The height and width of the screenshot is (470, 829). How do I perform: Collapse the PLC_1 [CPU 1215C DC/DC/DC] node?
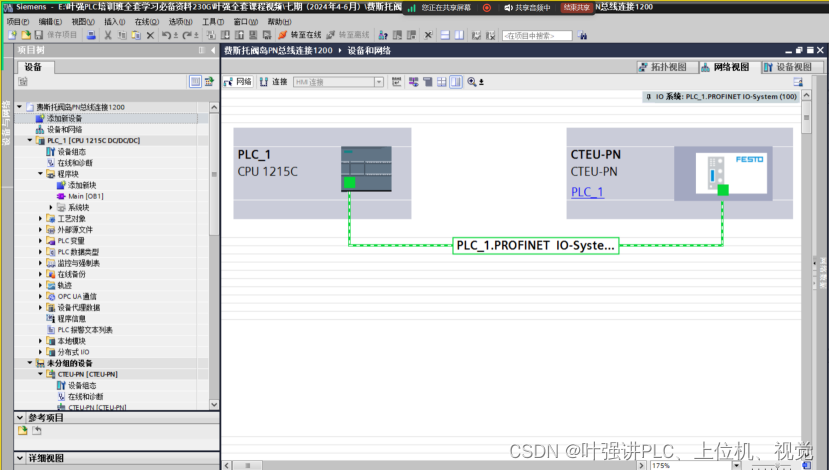30,140
